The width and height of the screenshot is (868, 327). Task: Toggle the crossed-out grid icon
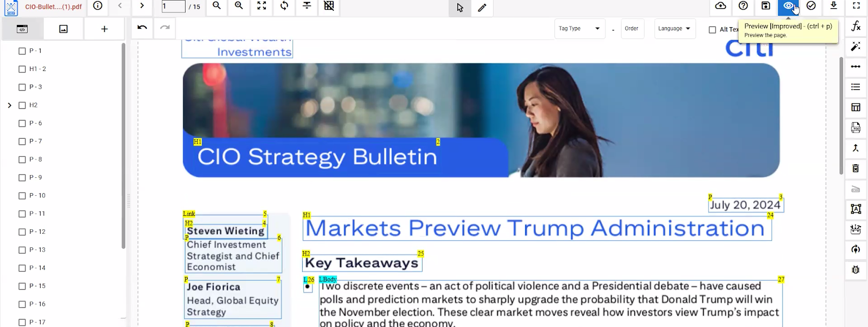329,5
